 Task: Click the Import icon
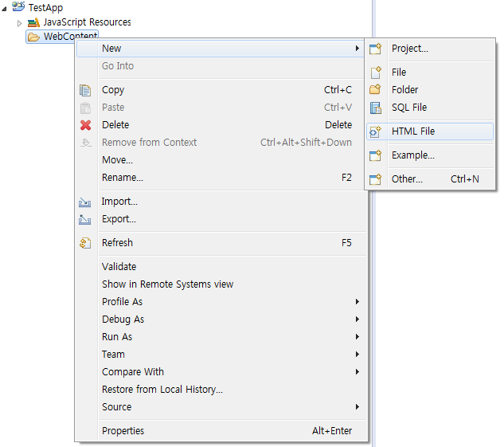pos(86,202)
